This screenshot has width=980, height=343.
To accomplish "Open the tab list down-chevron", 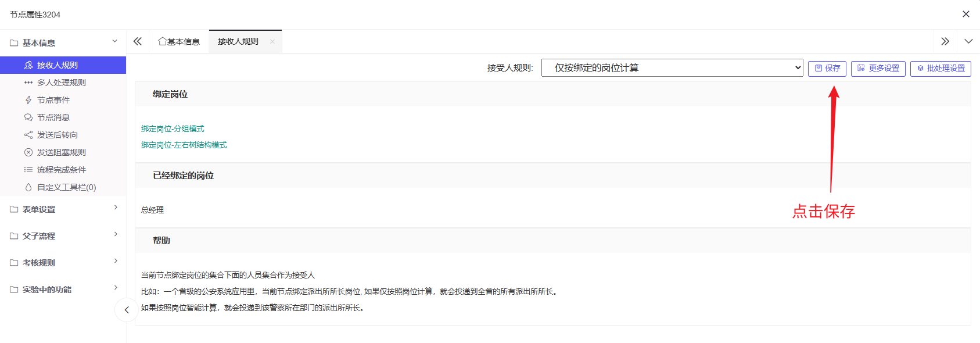I will (968, 41).
